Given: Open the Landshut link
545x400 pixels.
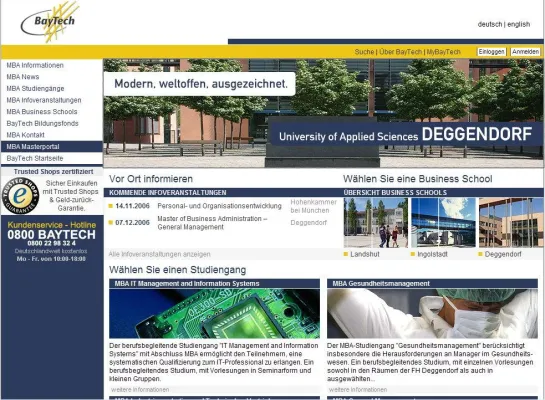Looking at the screenshot, I should 365,254.
